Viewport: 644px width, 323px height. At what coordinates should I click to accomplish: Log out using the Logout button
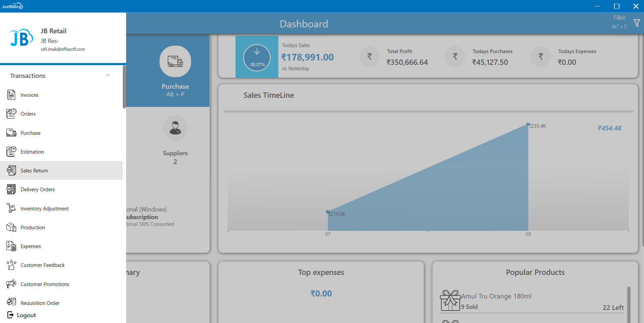click(x=22, y=315)
